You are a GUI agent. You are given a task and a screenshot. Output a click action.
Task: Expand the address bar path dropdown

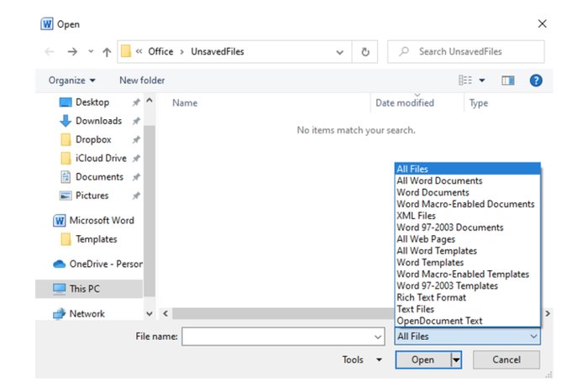(x=339, y=52)
